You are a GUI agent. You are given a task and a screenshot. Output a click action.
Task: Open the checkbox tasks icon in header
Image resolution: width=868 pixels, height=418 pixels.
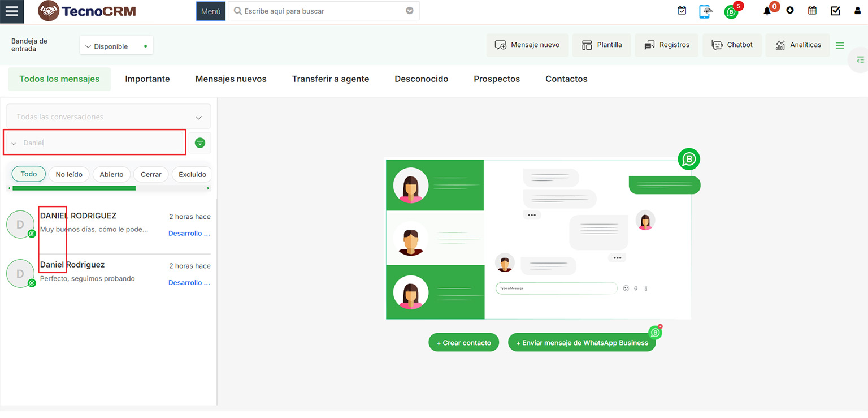pyautogui.click(x=835, y=11)
